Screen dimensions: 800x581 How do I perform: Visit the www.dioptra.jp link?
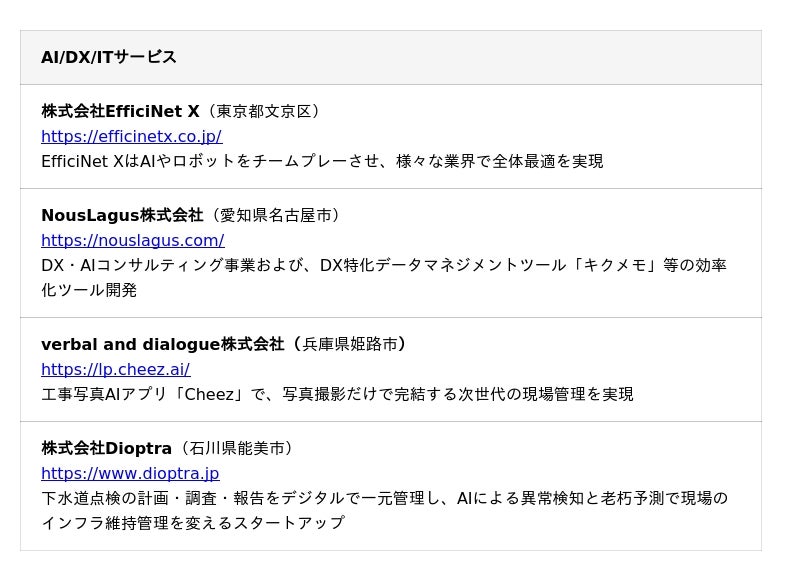pos(130,473)
